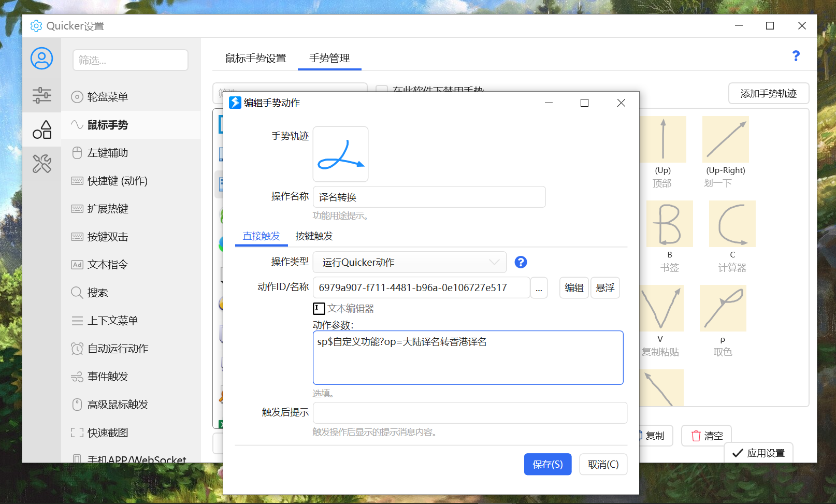Screen dimensions: 836x504
Task: Save with the 保存(S) button
Action: [x=547, y=464]
